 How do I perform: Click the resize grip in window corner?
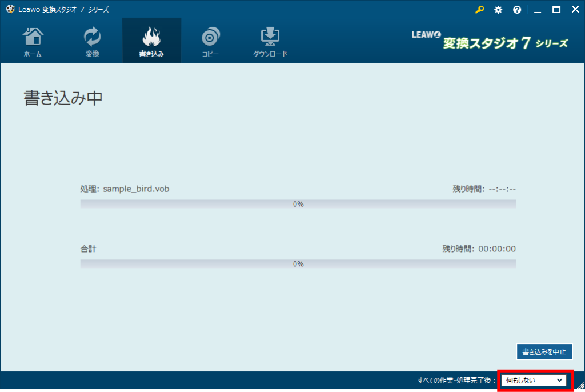pos(580,387)
